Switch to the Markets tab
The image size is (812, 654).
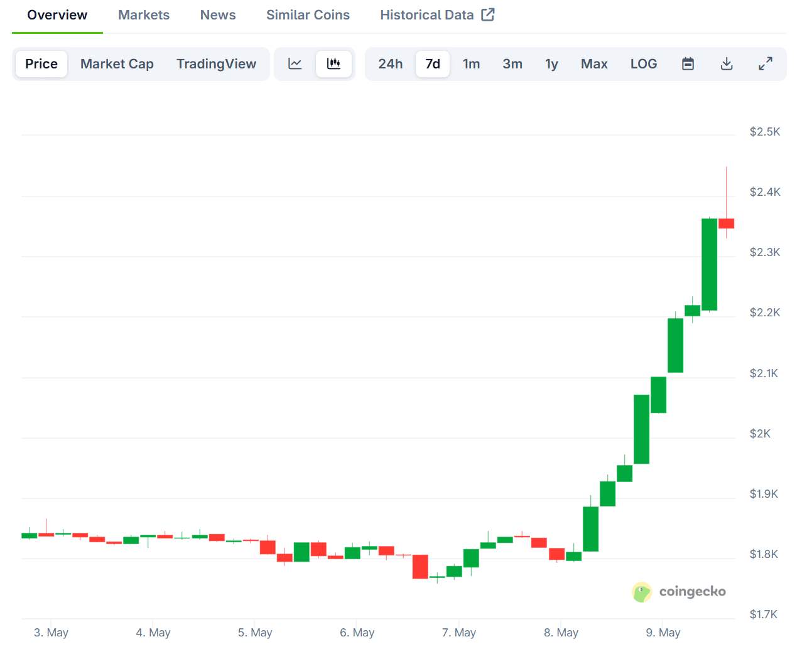144,14
